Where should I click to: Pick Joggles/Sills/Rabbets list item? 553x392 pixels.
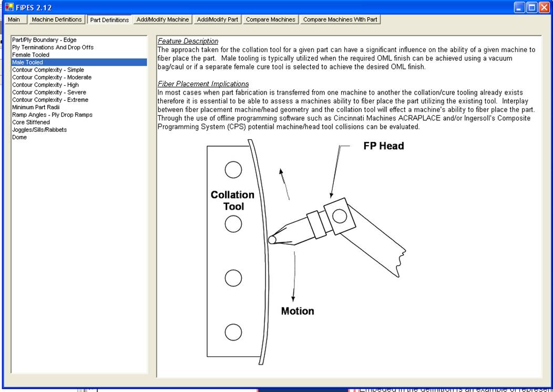(x=39, y=130)
